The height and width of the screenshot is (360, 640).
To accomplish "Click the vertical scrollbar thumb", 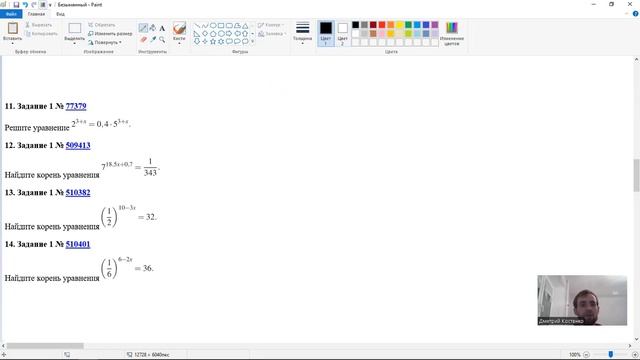I will (x=636, y=175).
